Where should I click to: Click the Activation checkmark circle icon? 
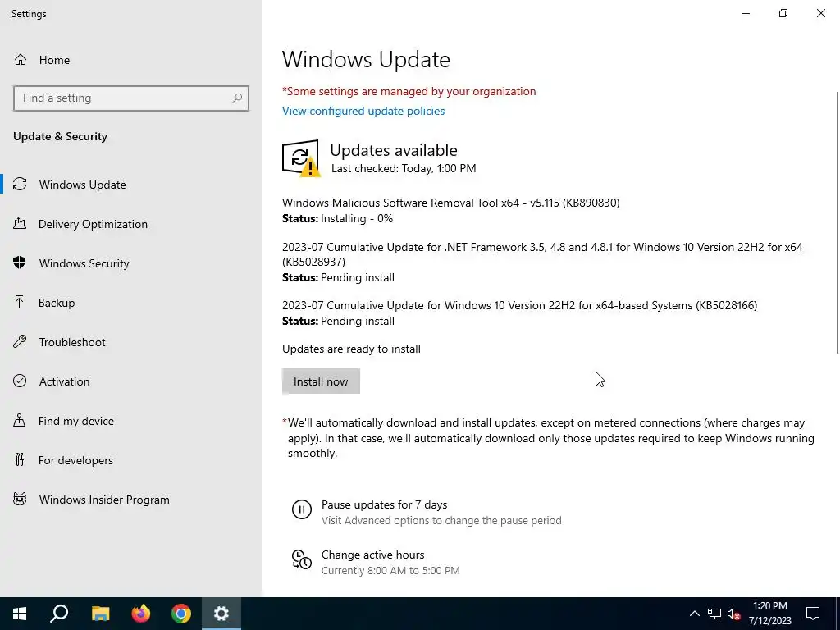point(20,381)
